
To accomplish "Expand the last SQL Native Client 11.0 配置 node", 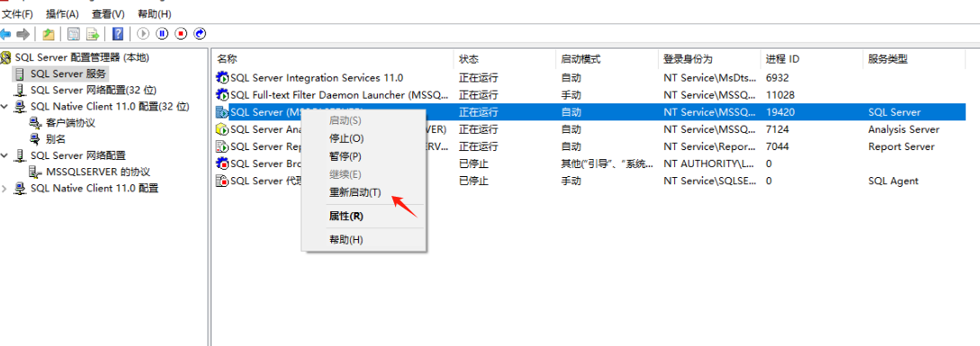I will click(x=5, y=188).
